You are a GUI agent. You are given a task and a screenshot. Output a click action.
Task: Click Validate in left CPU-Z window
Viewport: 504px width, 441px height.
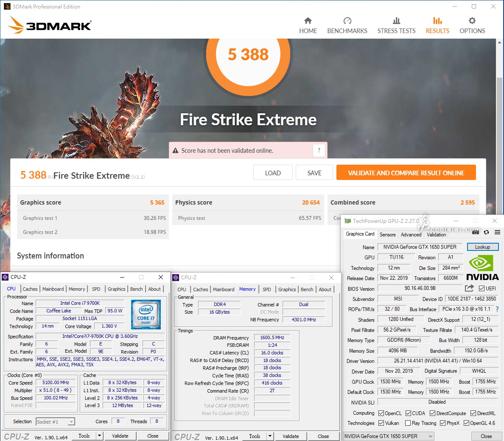[x=120, y=436]
